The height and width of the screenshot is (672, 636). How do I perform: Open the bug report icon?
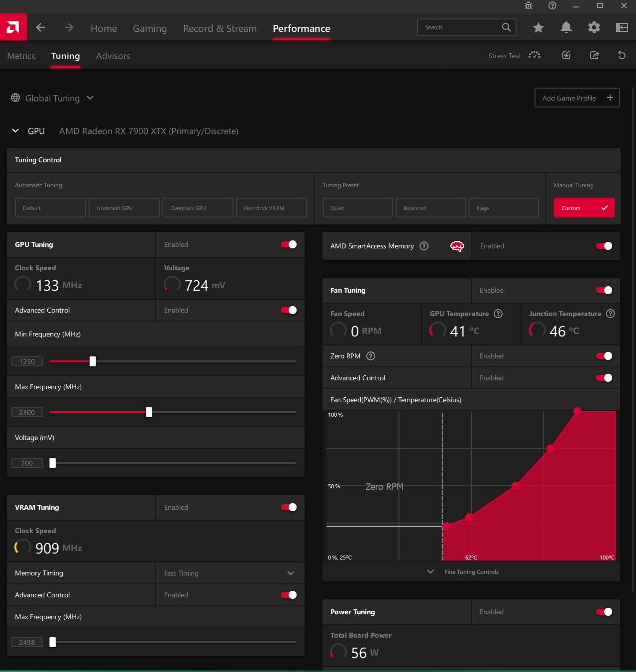(529, 6)
